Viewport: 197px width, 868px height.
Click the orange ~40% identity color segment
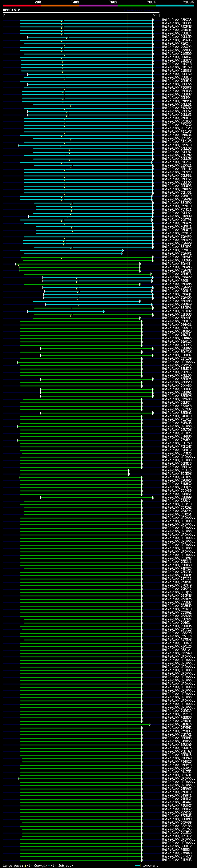click(x=60, y=6)
